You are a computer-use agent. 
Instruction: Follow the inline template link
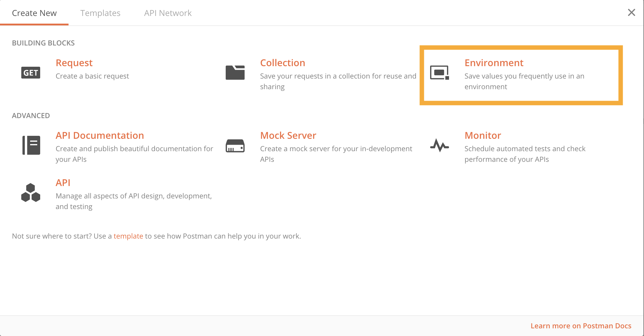click(128, 236)
